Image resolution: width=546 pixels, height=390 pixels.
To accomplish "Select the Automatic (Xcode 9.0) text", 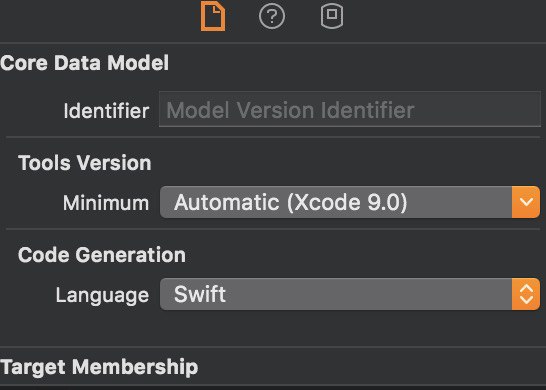I will (x=290, y=202).
